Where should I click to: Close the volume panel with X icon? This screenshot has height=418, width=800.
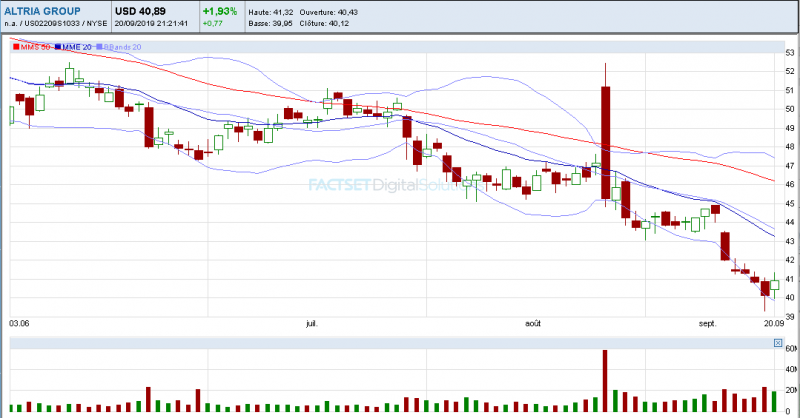click(778, 343)
